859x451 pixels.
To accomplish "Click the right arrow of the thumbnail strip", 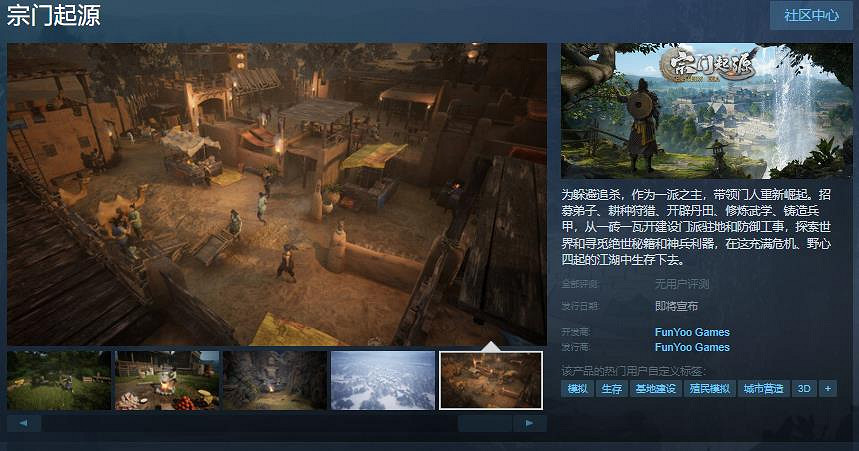I will [529, 423].
